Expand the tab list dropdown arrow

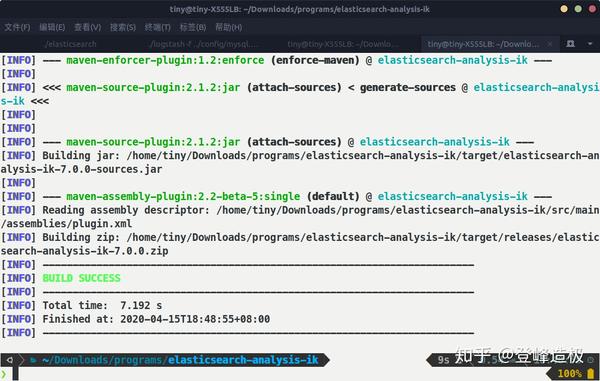pos(590,44)
